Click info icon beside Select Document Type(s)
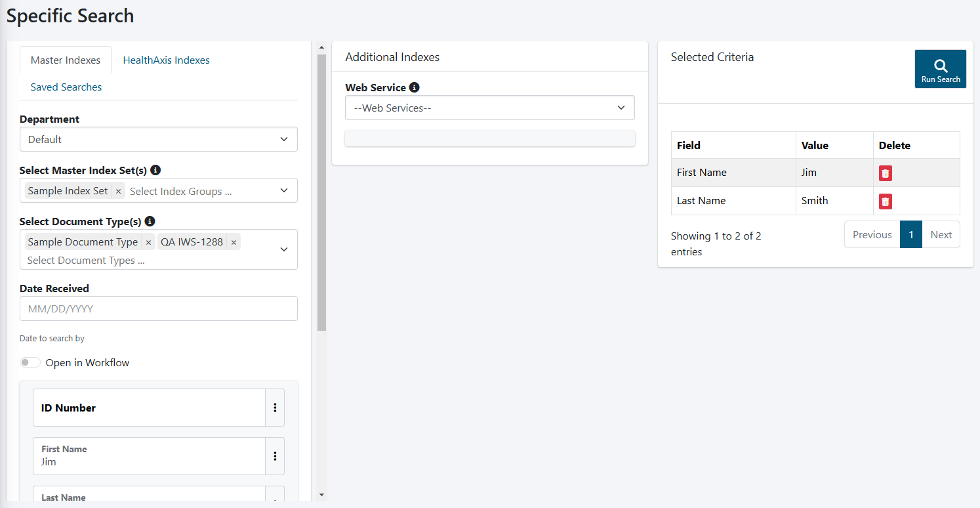This screenshot has height=508, width=980. point(150,221)
